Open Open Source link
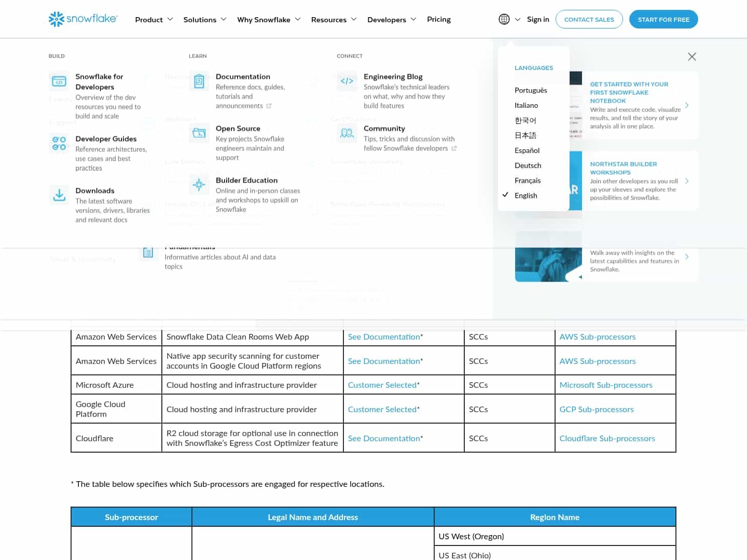Screen dimensions: 747x560 click(x=238, y=129)
